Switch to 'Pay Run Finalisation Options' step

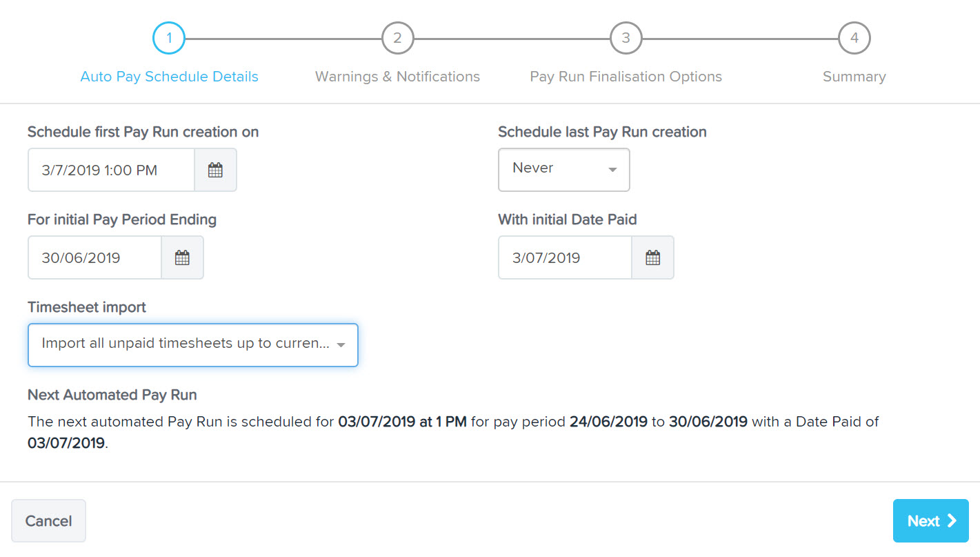pos(626,77)
